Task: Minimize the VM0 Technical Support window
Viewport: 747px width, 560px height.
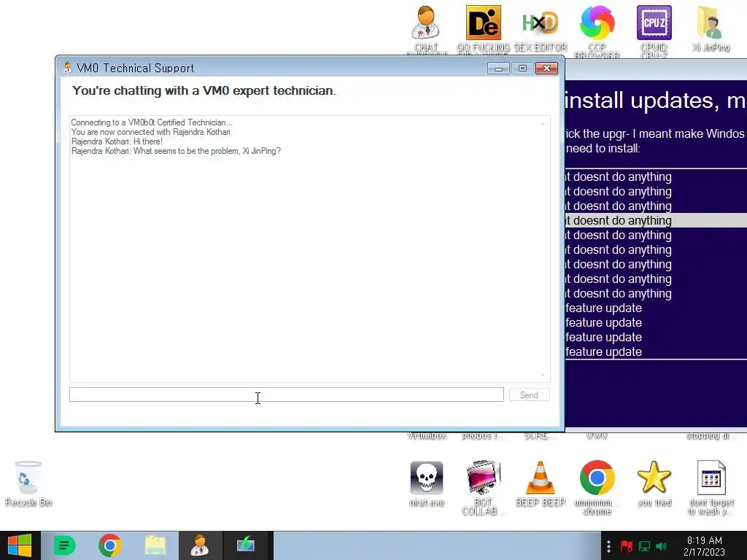Action: (498, 69)
